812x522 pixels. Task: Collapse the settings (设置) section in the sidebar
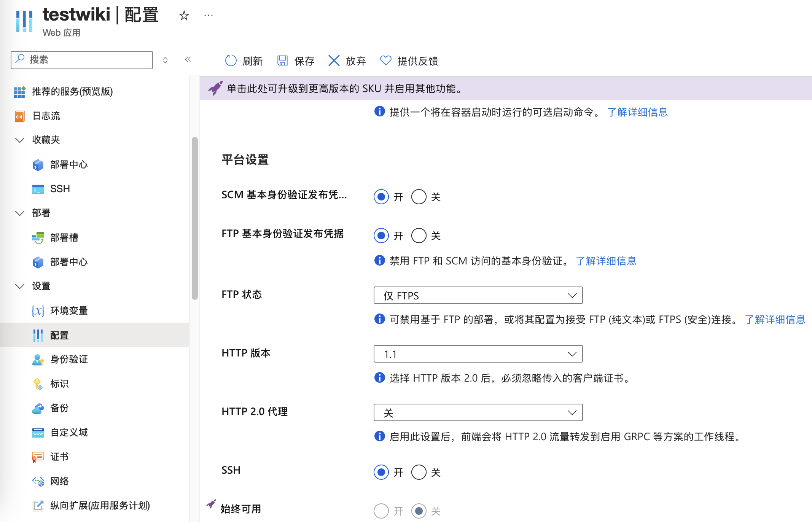click(x=20, y=286)
